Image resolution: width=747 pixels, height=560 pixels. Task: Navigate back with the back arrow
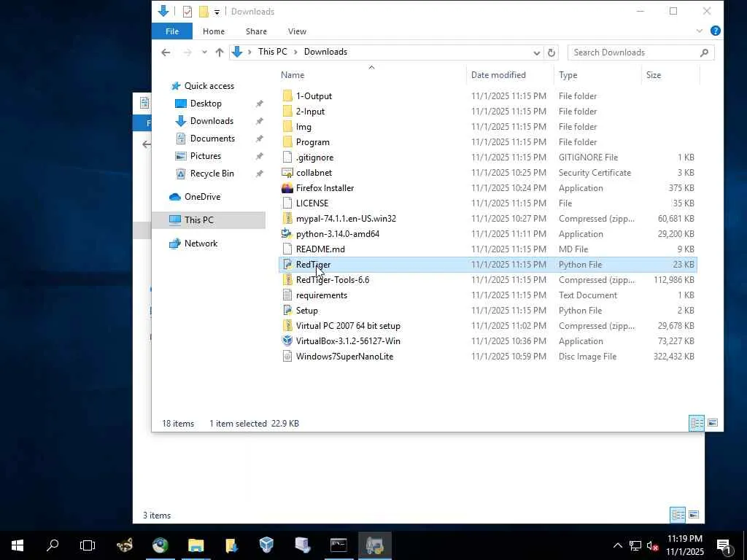coord(166,52)
